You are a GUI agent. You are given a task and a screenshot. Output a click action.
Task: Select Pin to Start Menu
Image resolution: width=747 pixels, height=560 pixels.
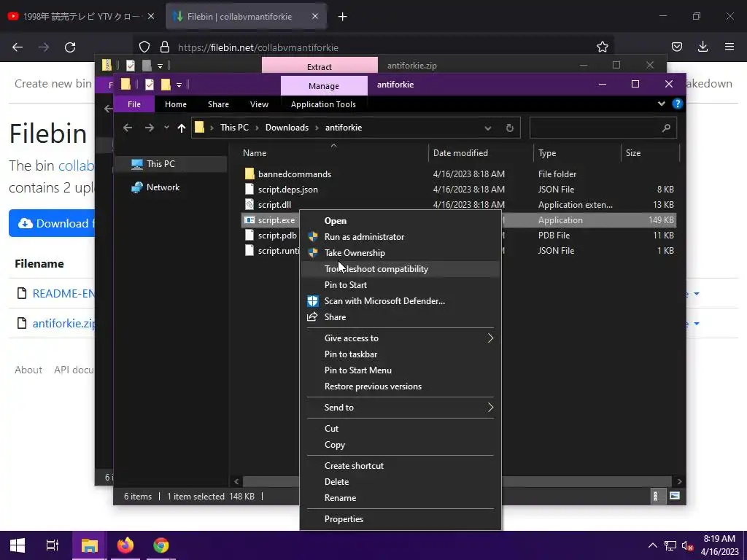pyautogui.click(x=357, y=370)
